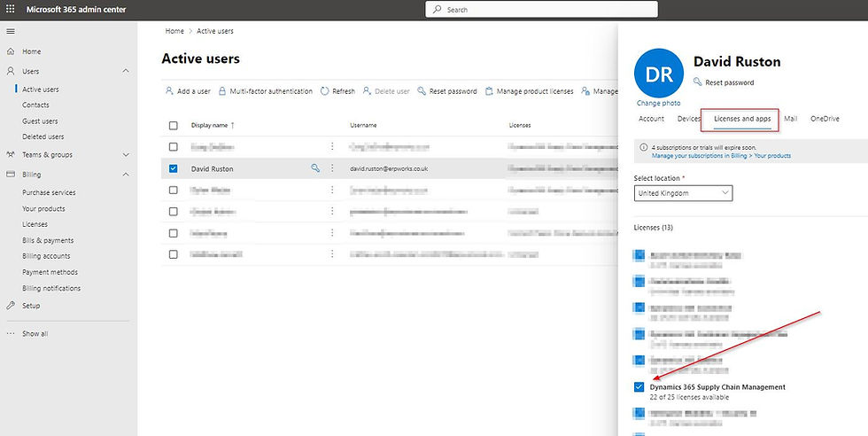This screenshot has width=868, height=436.
Task: Toggle the select-all users checkbox
Action: click(174, 126)
